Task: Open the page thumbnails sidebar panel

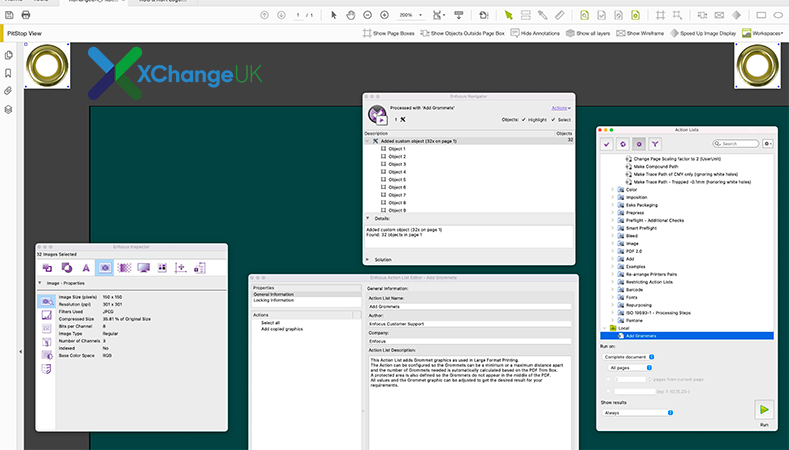Action: tap(9, 55)
